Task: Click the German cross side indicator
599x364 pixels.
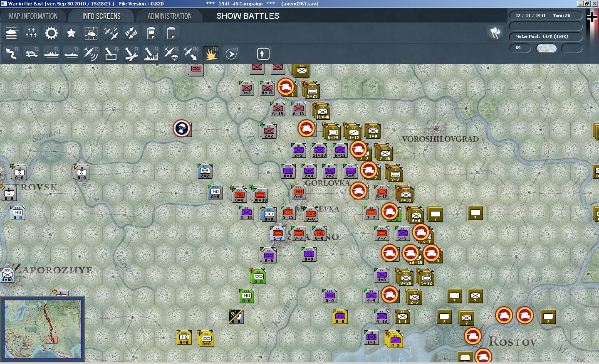Action: [x=592, y=17]
